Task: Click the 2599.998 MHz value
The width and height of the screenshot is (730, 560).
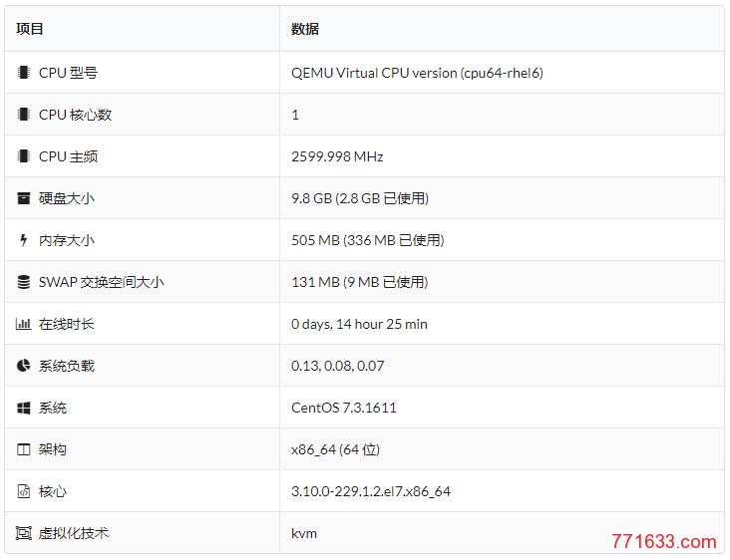Action: (x=337, y=156)
